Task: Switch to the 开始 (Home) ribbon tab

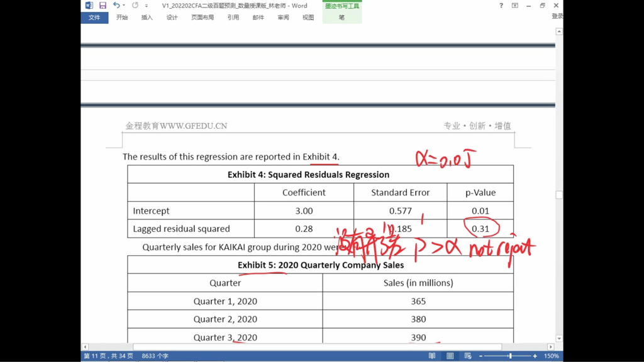Action: pyautogui.click(x=122, y=17)
